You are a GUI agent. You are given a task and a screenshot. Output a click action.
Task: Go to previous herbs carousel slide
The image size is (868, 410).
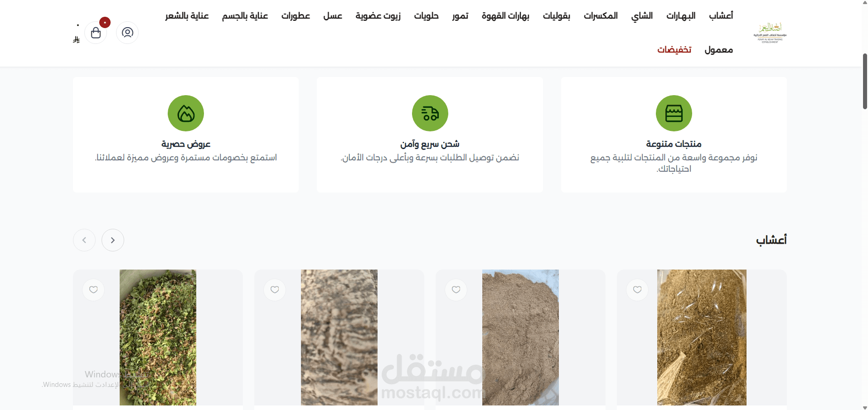tap(113, 240)
